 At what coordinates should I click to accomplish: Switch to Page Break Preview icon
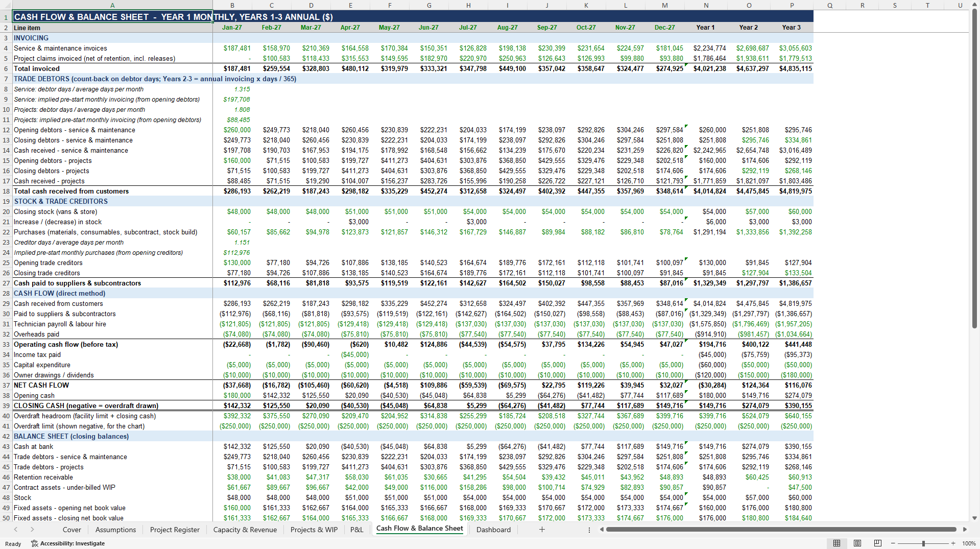click(878, 543)
